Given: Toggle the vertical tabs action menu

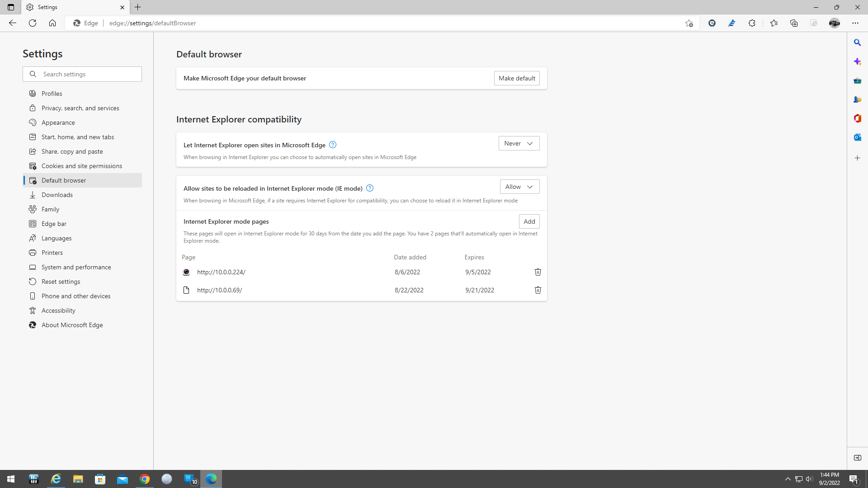Looking at the screenshot, I should (11, 7).
